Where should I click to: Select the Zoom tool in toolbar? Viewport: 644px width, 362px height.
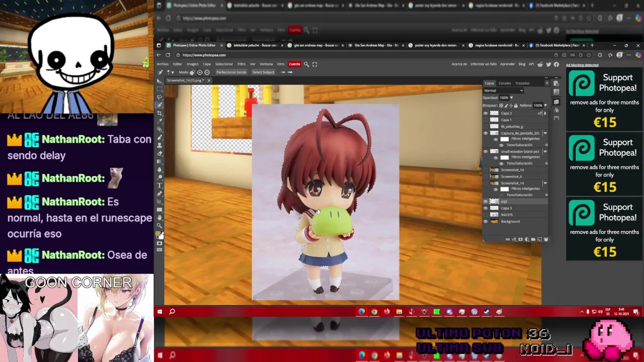(159, 226)
